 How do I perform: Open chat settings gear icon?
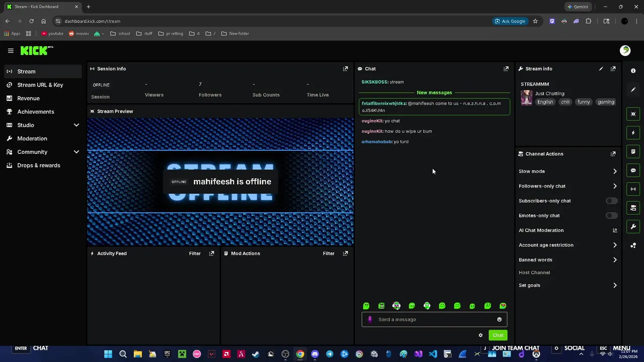(x=480, y=335)
